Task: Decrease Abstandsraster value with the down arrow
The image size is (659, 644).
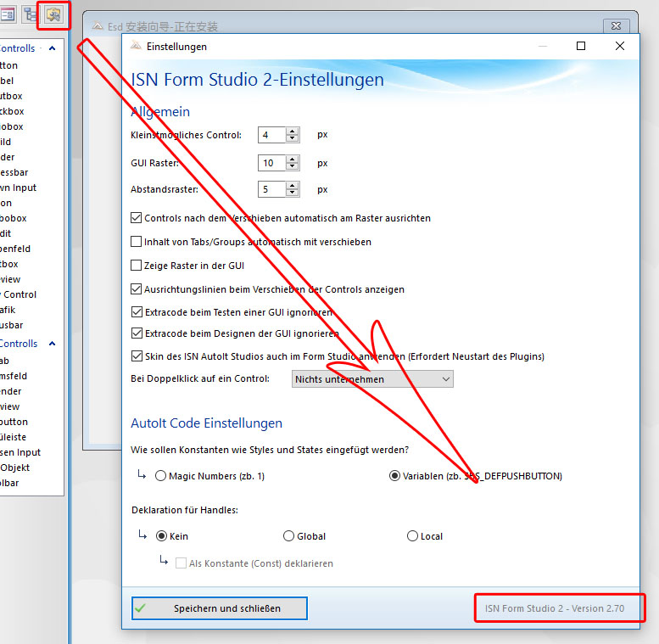Action: 292,193
